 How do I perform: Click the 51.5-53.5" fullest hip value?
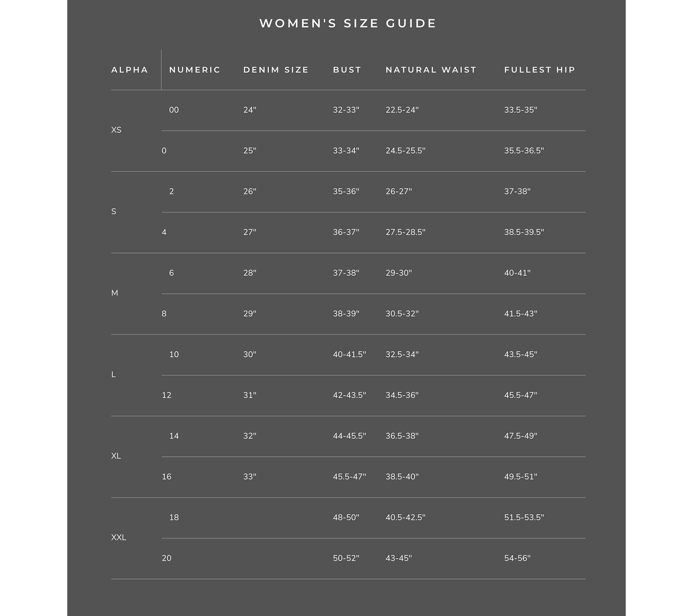pos(524,517)
